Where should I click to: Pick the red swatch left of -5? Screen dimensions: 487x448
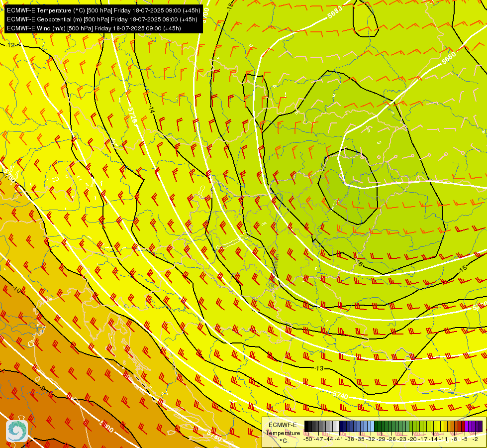click(463, 426)
